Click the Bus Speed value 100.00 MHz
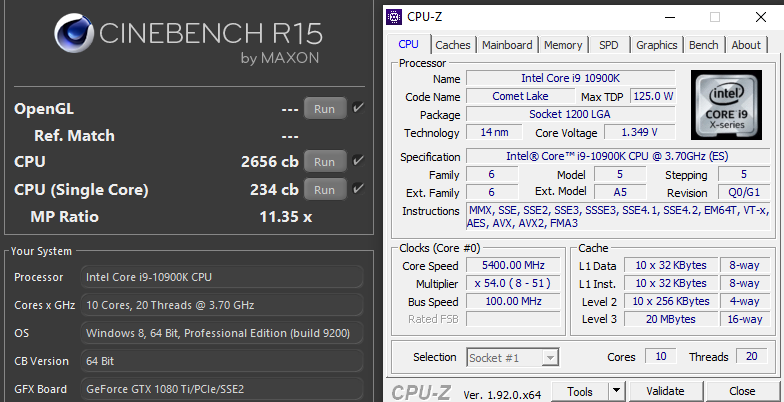This screenshot has width=784, height=402. (513, 301)
